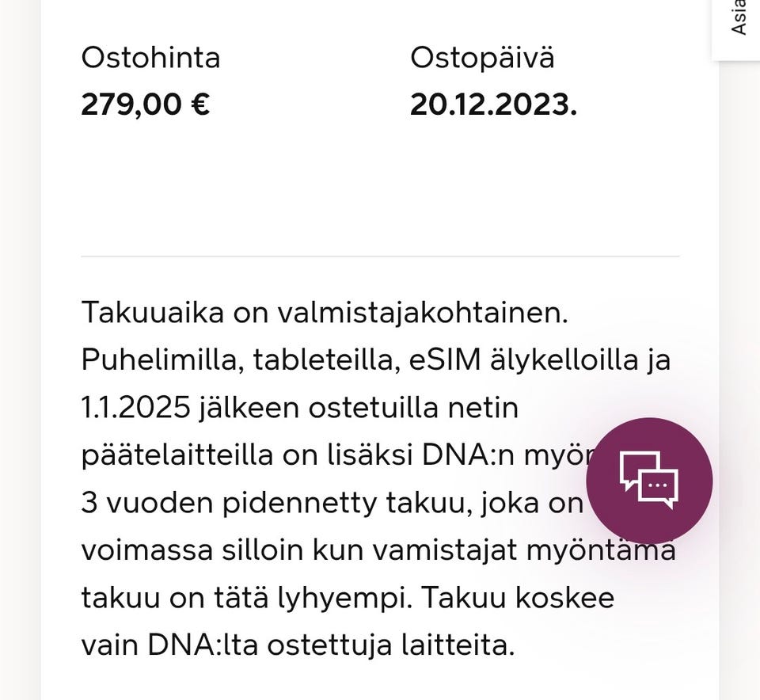
Task: Select the price 279,00 €
Action: tap(145, 103)
